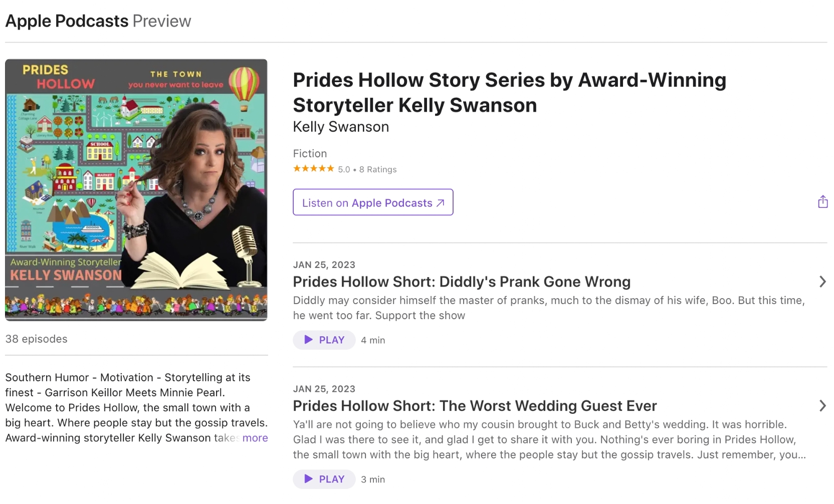The height and width of the screenshot is (504, 834).
Task: Expand details for The Worst Wedding Guest Ever
Action: tap(822, 406)
